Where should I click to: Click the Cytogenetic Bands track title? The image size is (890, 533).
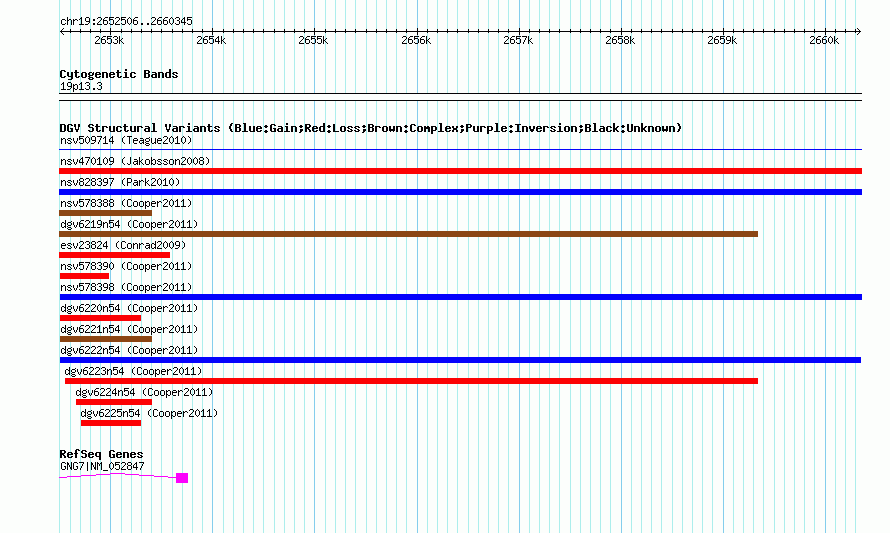[x=119, y=74]
